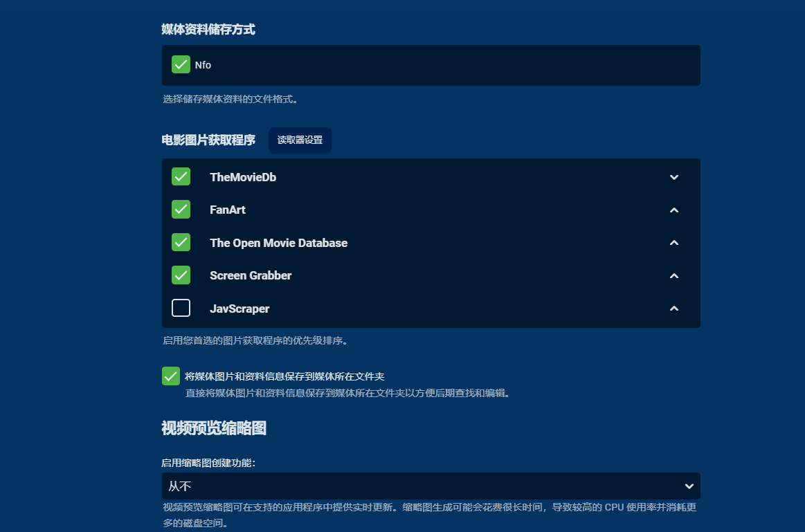Move TheMovieDb down with its chevron arrow
Screen dimensions: 805x532
tap(674, 177)
